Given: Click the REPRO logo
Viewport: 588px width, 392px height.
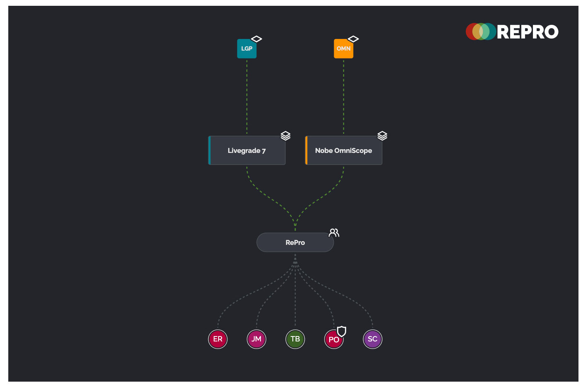Looking at the screenshot, I should tap(512, 31).
